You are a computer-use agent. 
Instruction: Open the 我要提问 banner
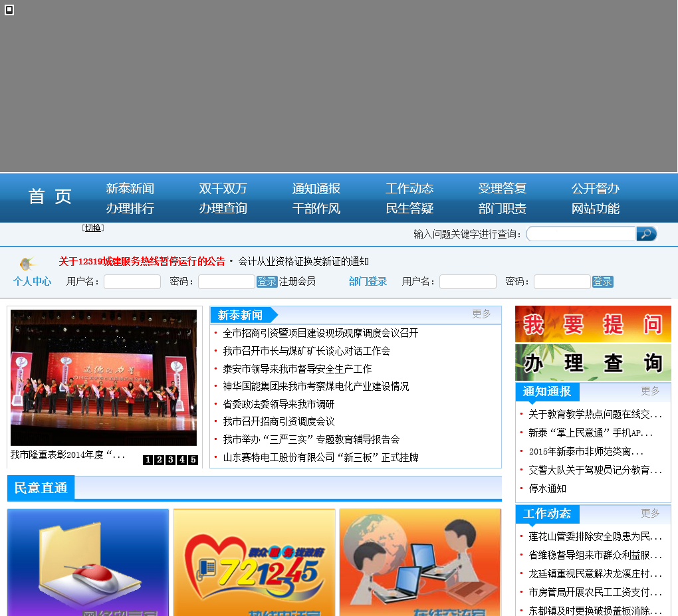pyautogui.click(x=593, y=324)
